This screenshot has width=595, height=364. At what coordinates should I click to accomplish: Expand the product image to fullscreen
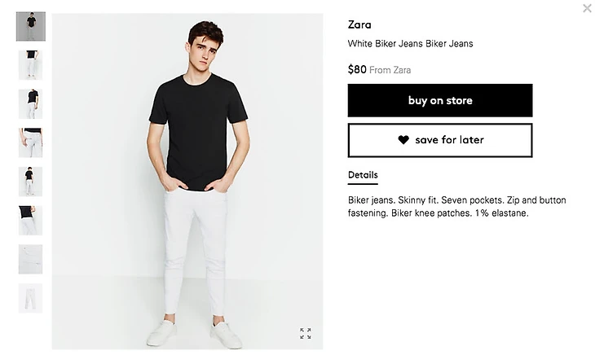coord(306,333)
